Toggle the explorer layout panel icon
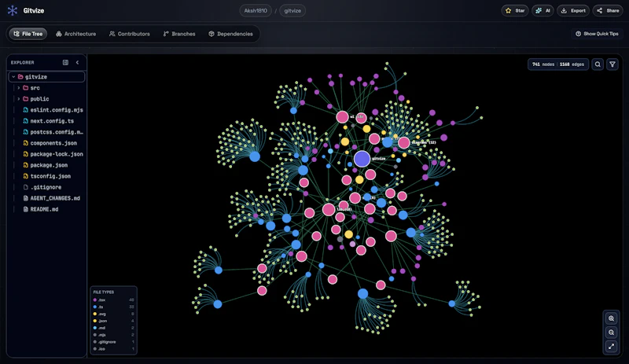The width and height of the screenshot is (629, 364). pos(65,62)
